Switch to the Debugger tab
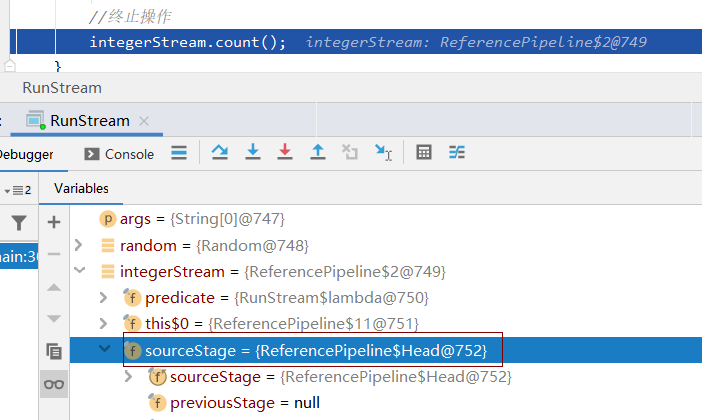Viewport: 702px width, 420px height. pyautogui.click(x=26, y=154)
